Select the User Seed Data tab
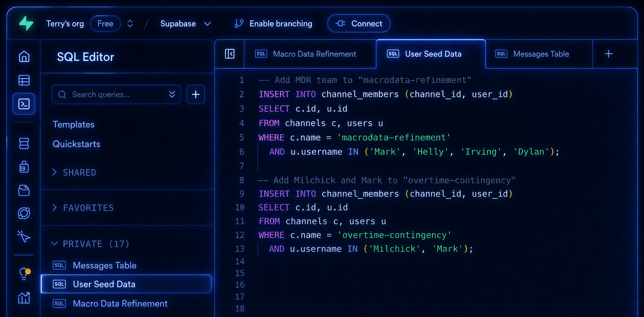644x317 pixels. tap(431, 54)
